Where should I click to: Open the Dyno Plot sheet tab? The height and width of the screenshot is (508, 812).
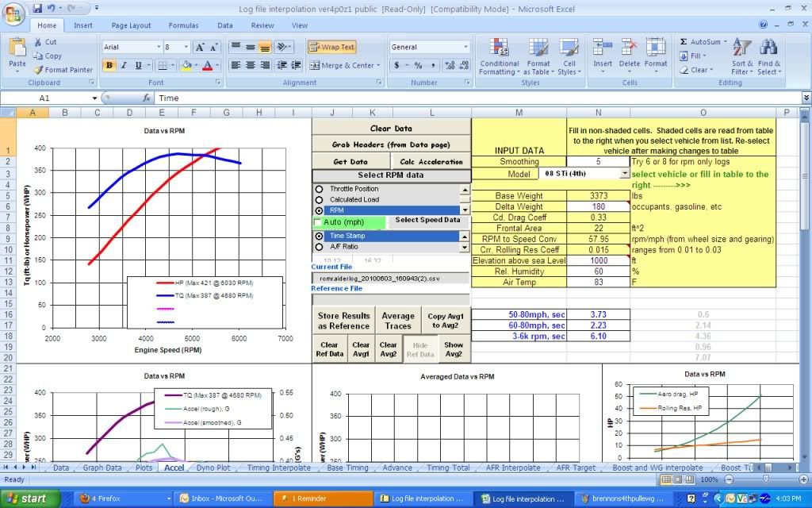pyautogui.click(x=213, y=468)
